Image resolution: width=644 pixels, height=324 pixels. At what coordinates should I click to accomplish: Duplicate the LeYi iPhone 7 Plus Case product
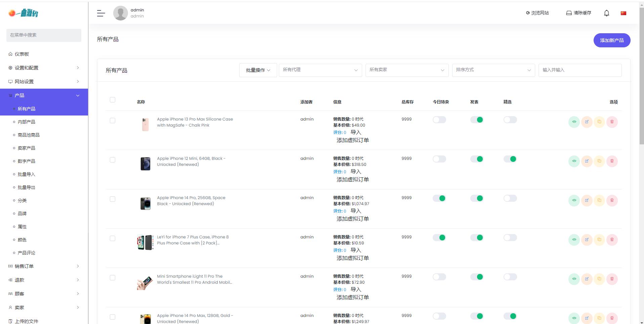[599, 240]
